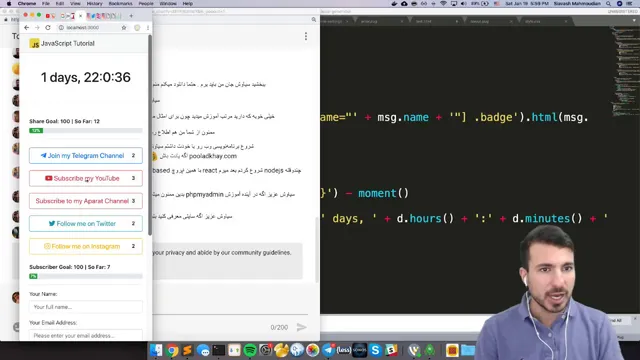Click the localhost:3000 address bar
The width and height of the screenshot is (640, 360).
click(x=92, y=27)
